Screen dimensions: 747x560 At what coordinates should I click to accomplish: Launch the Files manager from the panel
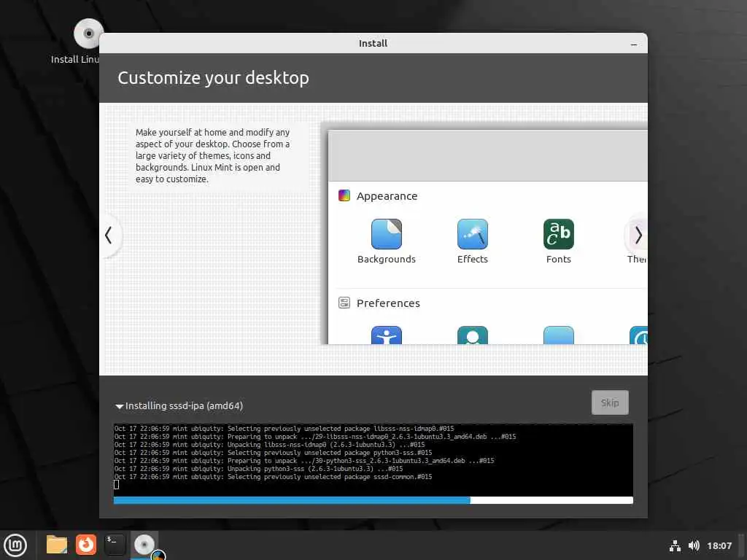tap(57, 545)
